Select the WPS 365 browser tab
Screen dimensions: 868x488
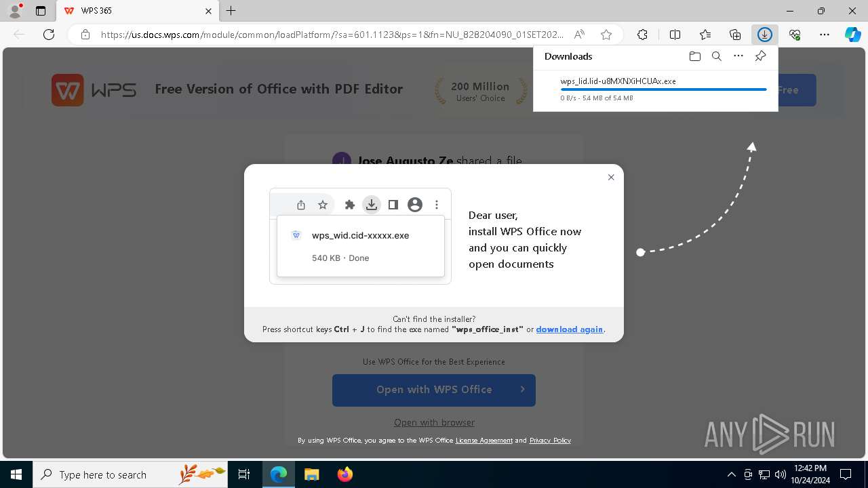pyautogui.click(x=138, y=11)
